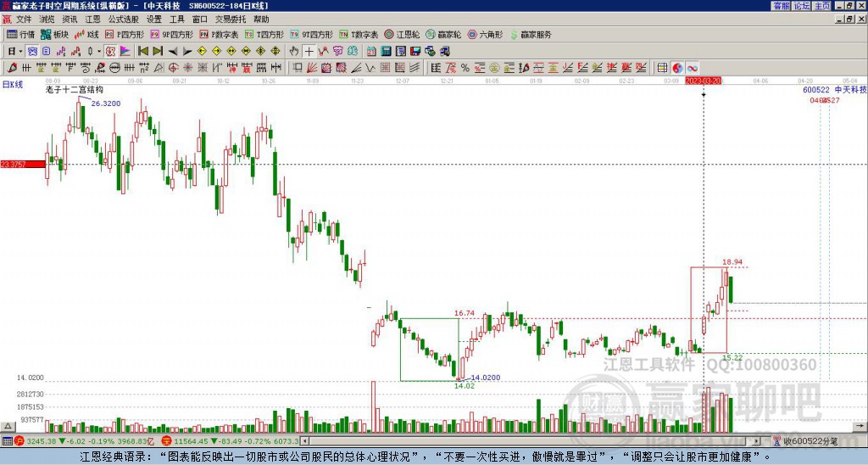Click the 3245.38 index value in status bar
Image resolution: width=868 pixels, height=465 pixels.
coord(42,441)
